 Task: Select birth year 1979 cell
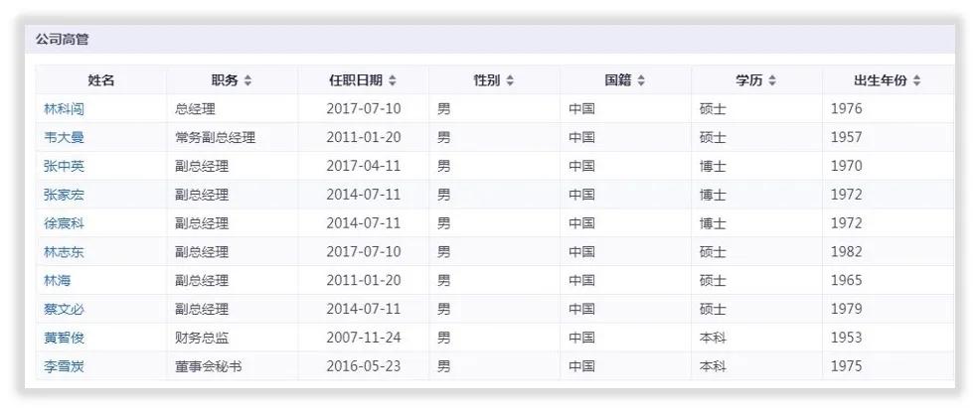click(889, 310)
